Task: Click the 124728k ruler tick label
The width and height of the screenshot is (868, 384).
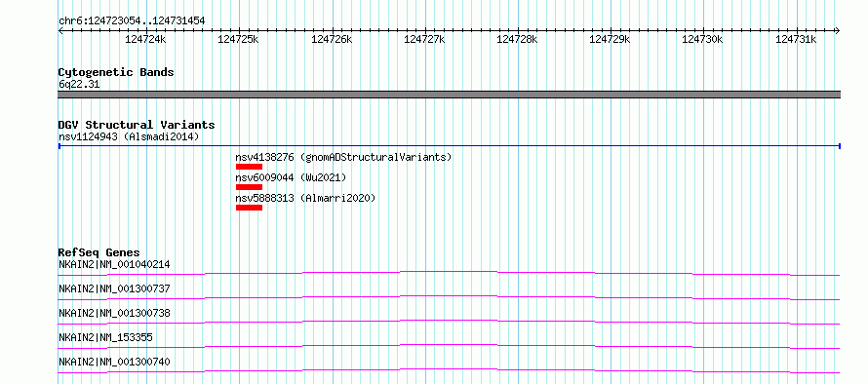Action: (517, 39)
